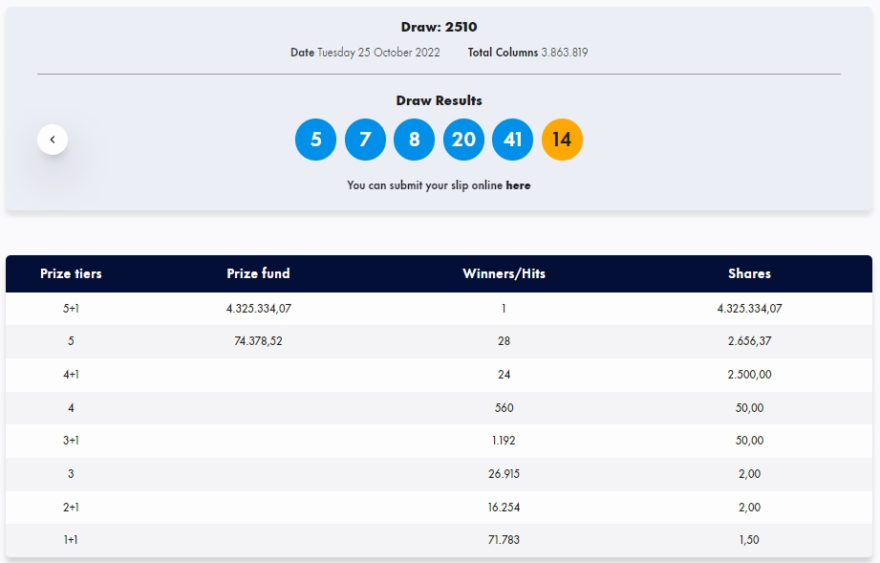
Task: Click the orange bonus ball 14
Action: click(x=562, y=140)
